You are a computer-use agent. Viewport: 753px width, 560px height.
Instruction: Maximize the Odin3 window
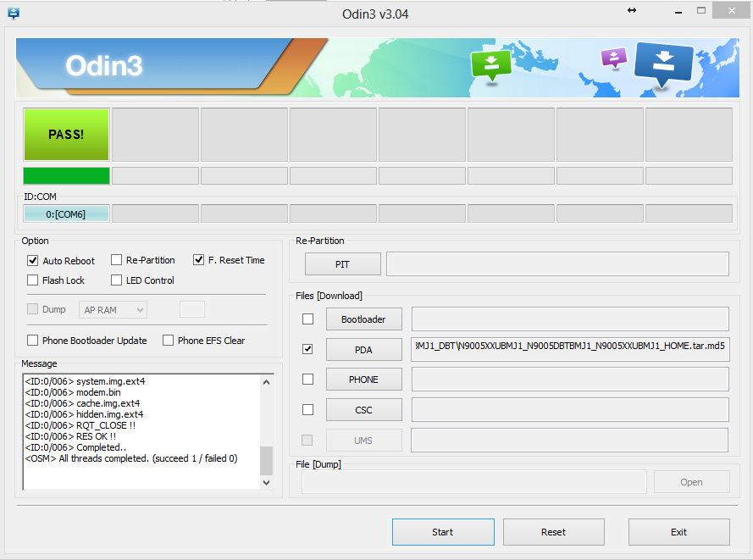tap(701, 10)
